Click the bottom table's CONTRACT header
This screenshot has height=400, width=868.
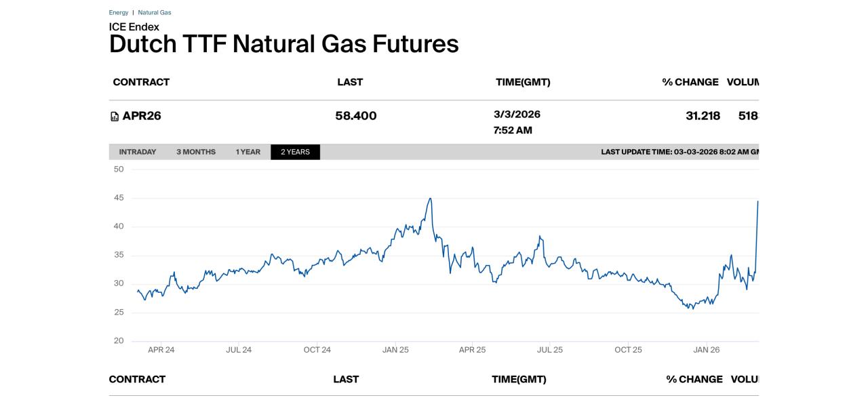[x=137, y=379]
